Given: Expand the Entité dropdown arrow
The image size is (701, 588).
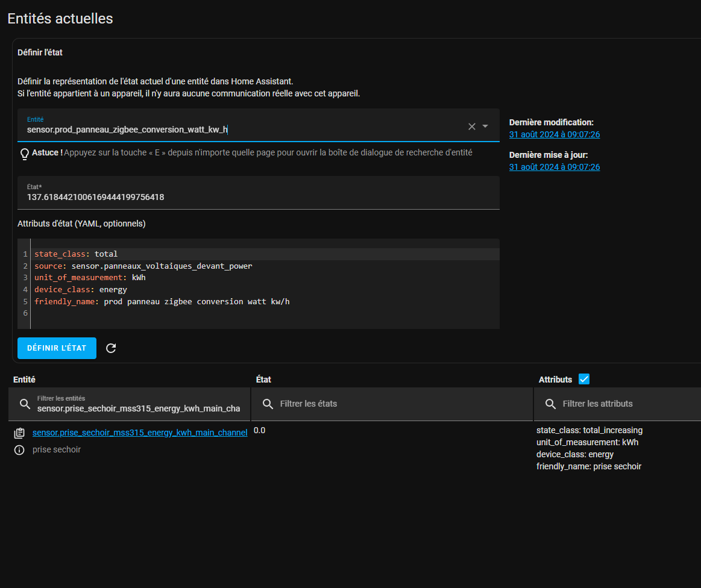Looking at the screenshot, I should 485,127.
